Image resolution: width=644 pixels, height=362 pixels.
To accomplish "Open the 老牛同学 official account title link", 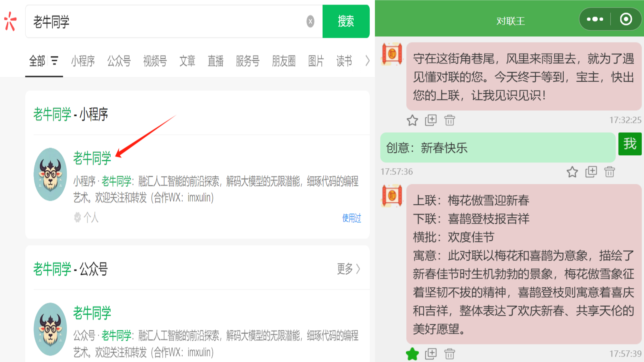I will (x=92, y=313).
